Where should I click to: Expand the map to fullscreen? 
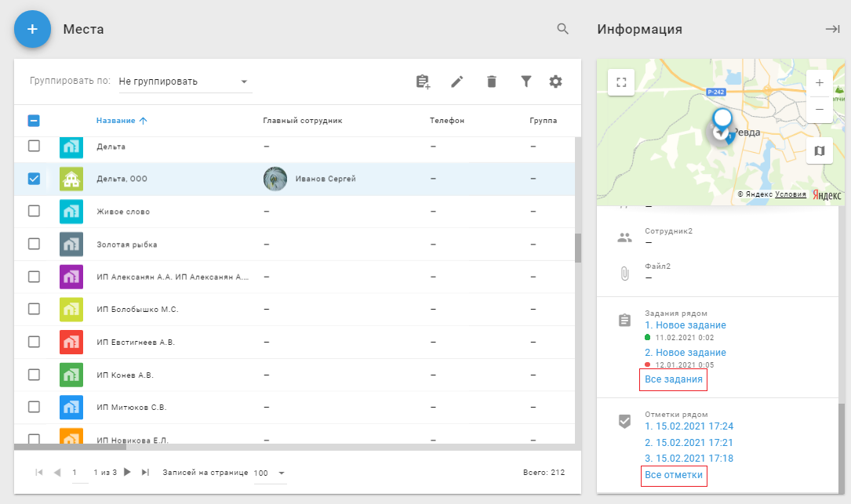[x=621, y=82]
